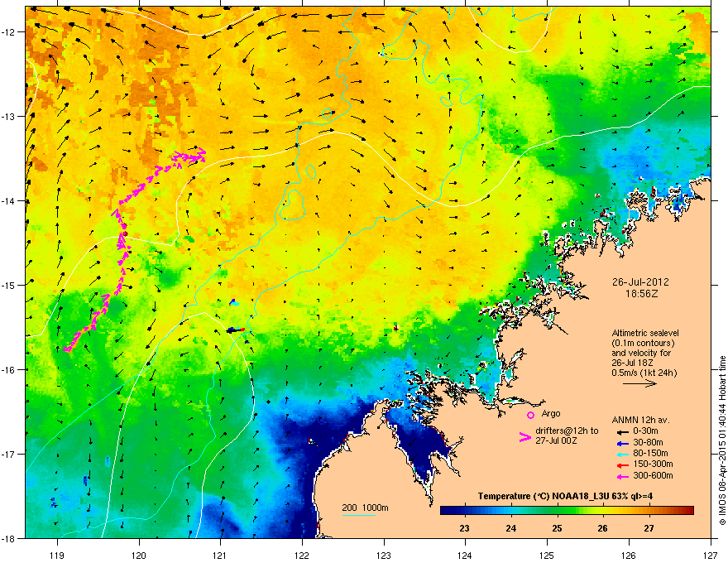This screenshot has width=728, height=563.
Task: Click the latitude axis label -18
Action: (x=9, y=538)
